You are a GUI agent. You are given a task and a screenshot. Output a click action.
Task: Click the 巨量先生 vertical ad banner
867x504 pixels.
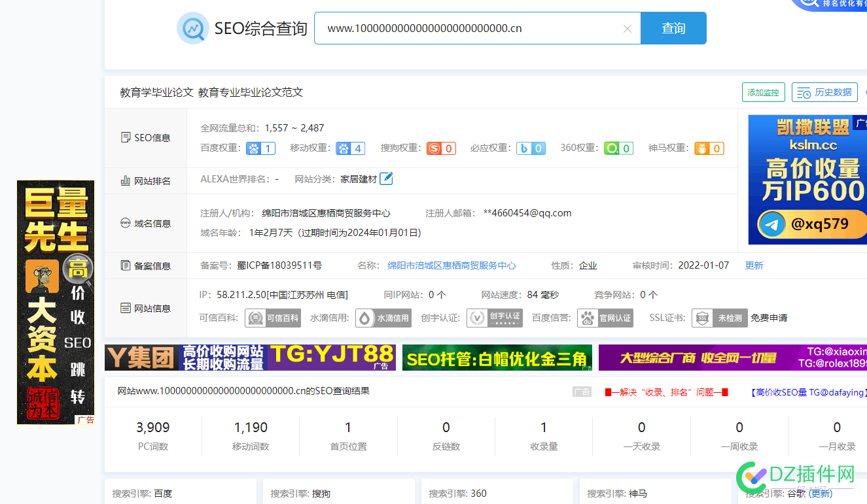pyautogui.click(x=56, y=302)
